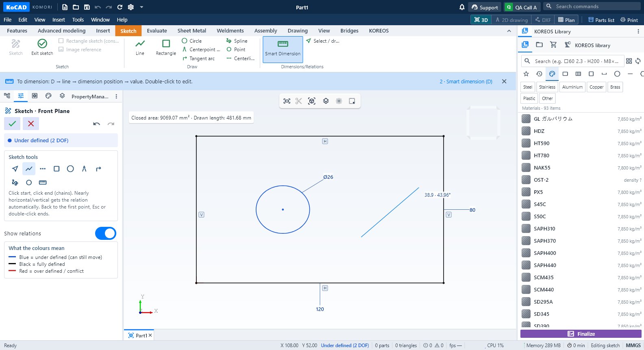Choose the ribbon Rectangle draw tool
The height and width of the screenshot is (350, 644).
(x=166, y=48)
